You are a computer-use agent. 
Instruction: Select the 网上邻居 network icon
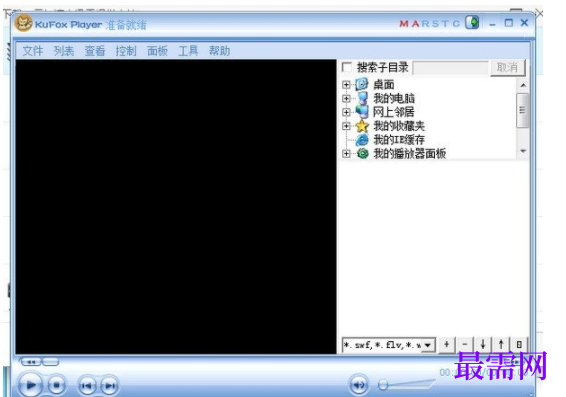pos(362,112)
